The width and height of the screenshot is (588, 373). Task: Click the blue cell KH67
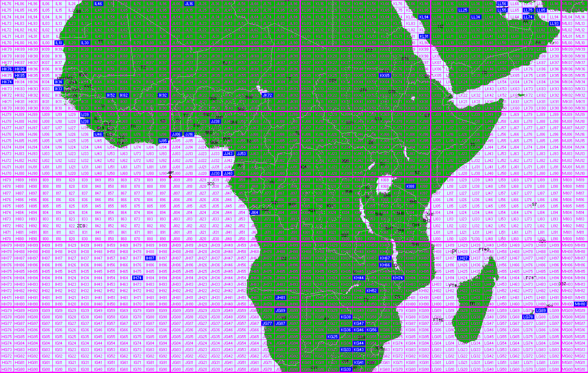(x=385, y=258)
